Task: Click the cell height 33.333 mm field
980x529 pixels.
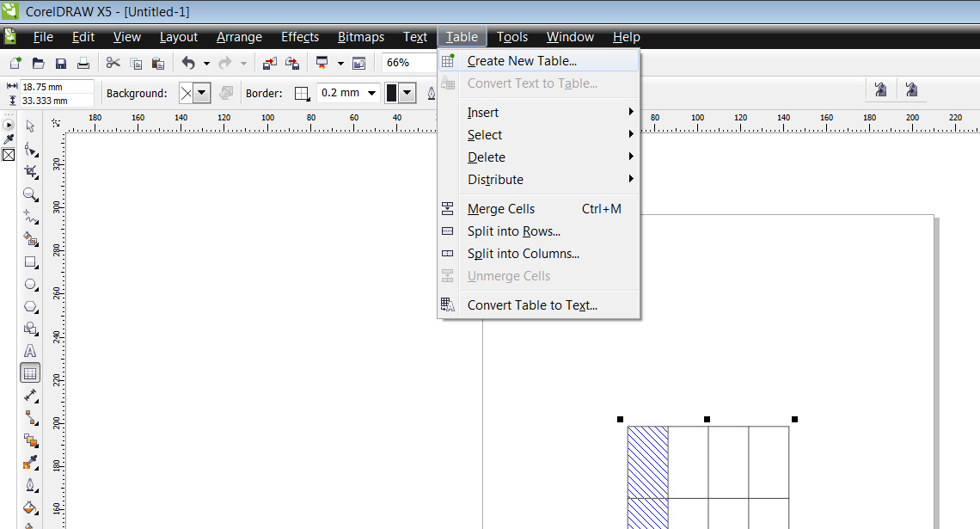Action: click(x=57, y=101)
